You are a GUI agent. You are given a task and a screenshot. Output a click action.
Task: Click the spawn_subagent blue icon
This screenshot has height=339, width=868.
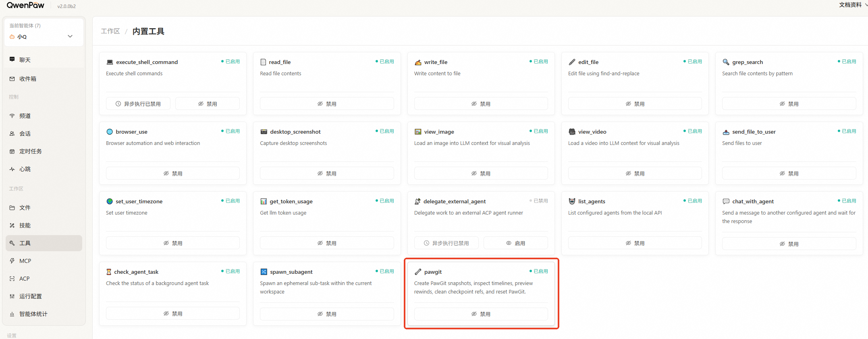coord(264,272)
